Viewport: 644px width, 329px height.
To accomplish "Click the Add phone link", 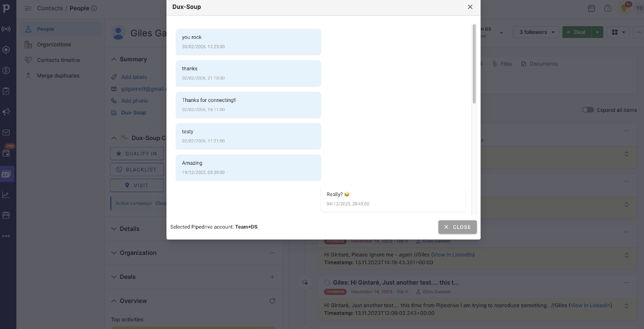I will [x=135, y=101].
